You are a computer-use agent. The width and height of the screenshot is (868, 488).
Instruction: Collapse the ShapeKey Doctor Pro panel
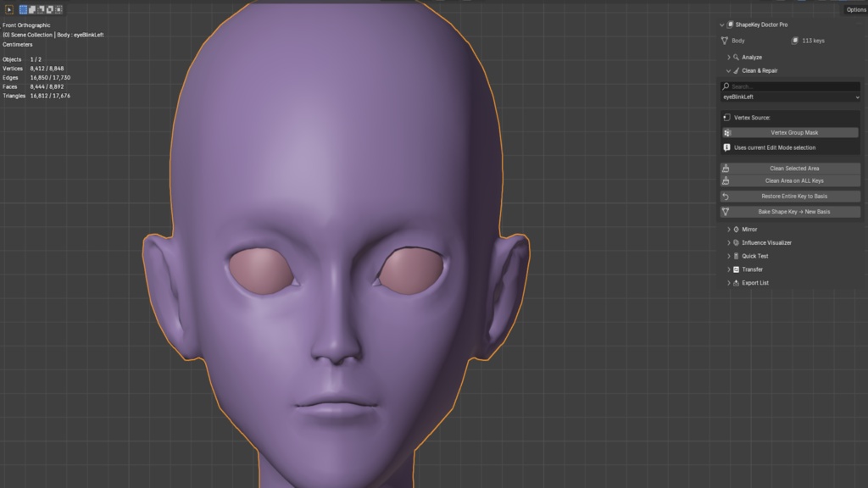(x=722, y=25)
